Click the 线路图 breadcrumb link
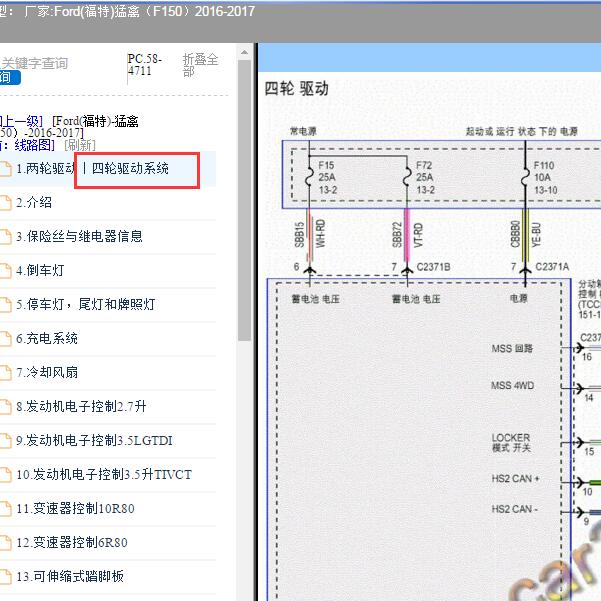The width and height of the screenshot is (601, 601). pos(34,145)
